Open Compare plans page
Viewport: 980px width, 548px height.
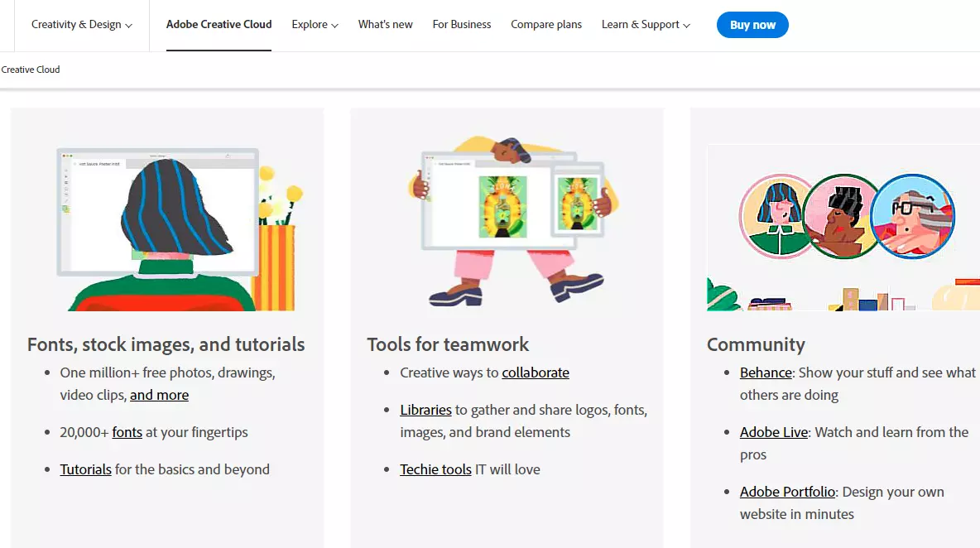(x=546, y=24)
